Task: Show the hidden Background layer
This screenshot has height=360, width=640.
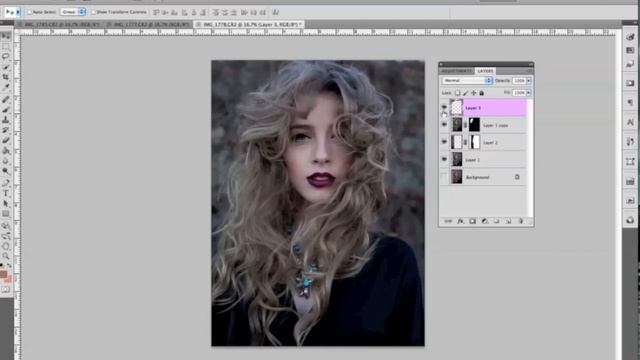Action: click(444, 177)
